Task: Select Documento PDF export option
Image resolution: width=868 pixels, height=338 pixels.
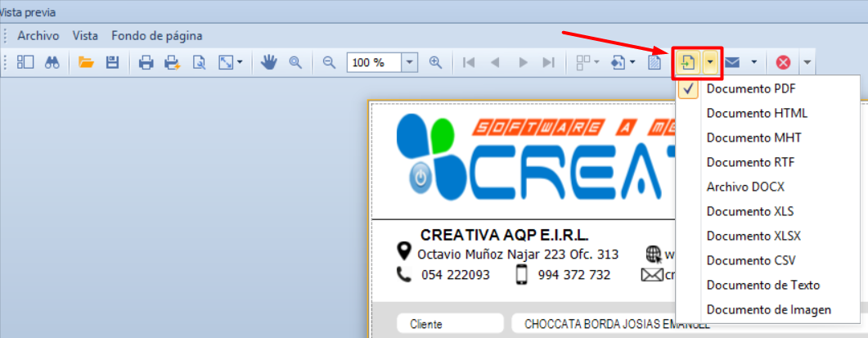Action: [768, 88]
